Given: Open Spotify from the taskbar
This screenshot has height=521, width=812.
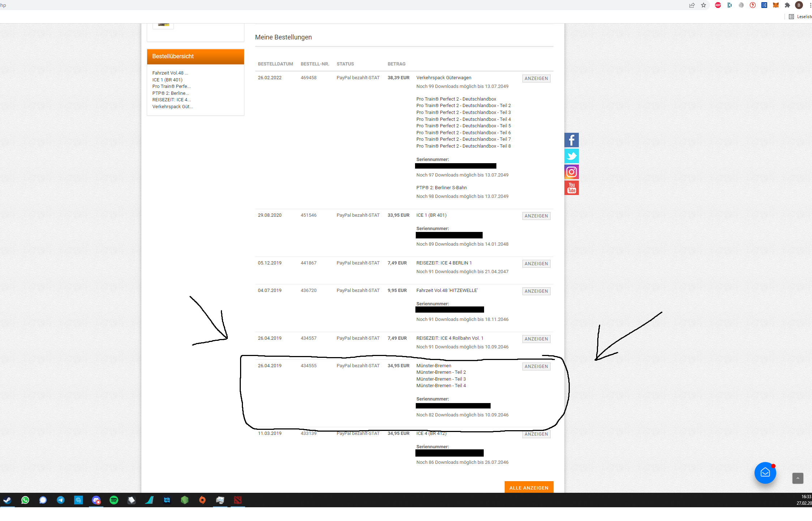Looking at the screenshot, I should point(114,500).
